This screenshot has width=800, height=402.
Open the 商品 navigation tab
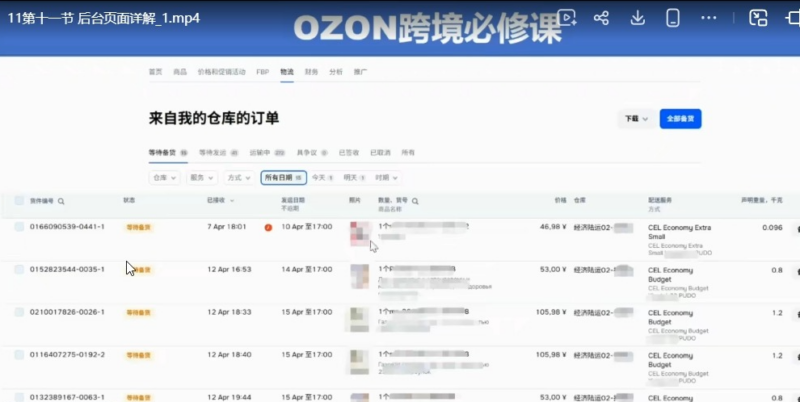[x=180, y=72]
